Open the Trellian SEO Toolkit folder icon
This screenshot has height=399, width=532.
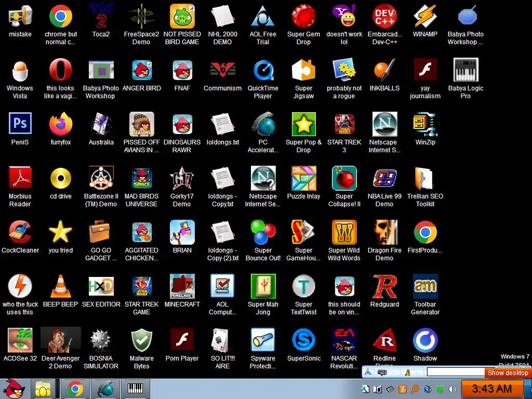coord(425,178)
